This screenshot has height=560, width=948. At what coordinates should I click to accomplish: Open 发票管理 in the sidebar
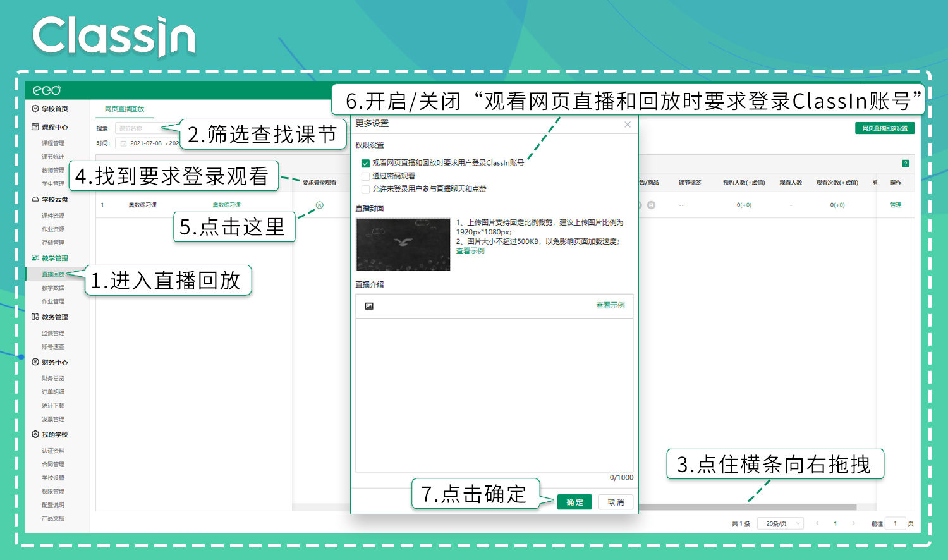pos(53,419)
